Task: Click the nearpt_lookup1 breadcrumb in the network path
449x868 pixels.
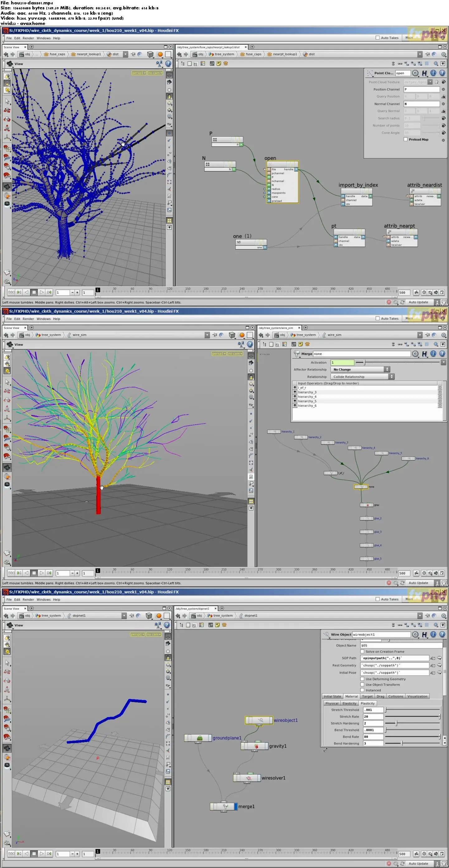Action: click(x=284, y=54)
